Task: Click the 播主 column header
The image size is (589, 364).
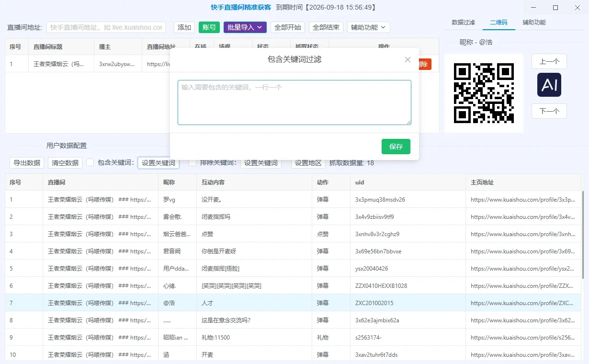Action: (118, 46)
